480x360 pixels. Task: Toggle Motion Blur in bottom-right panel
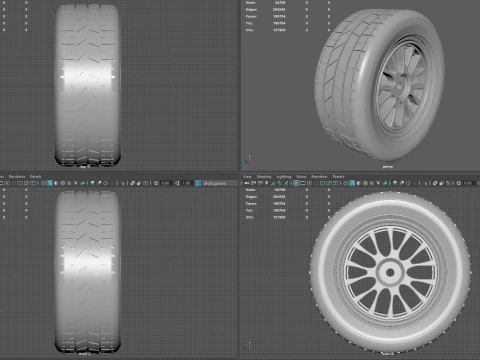[x=401, y=183]
